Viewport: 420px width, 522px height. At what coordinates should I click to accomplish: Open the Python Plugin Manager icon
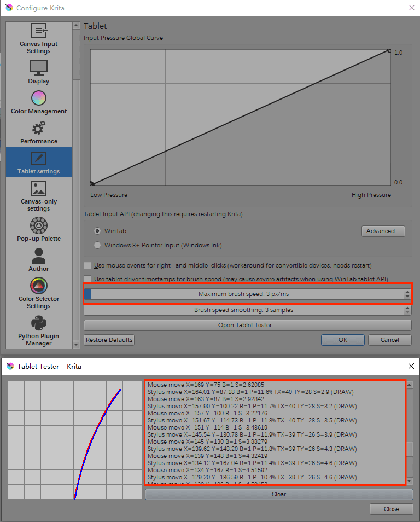coord(39,323)
